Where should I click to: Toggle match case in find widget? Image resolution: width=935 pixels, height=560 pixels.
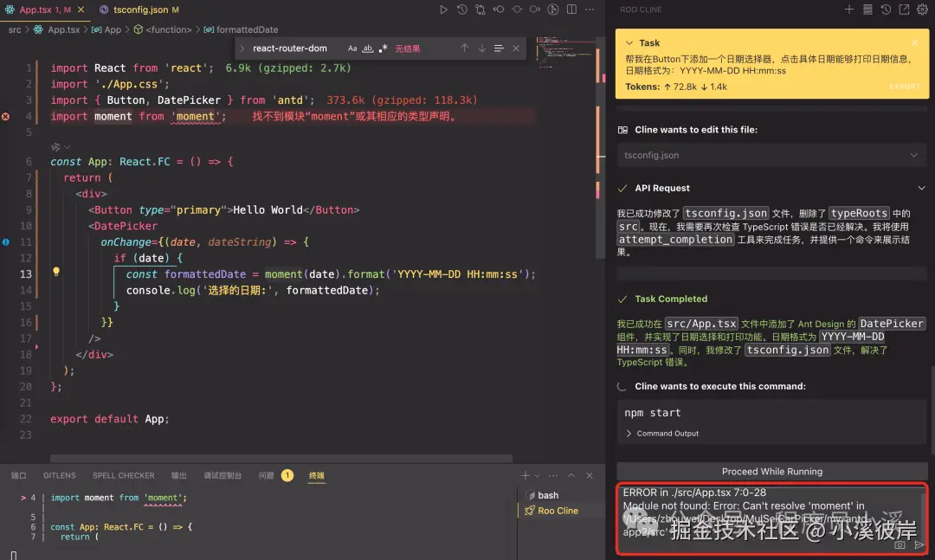point(352,48)
